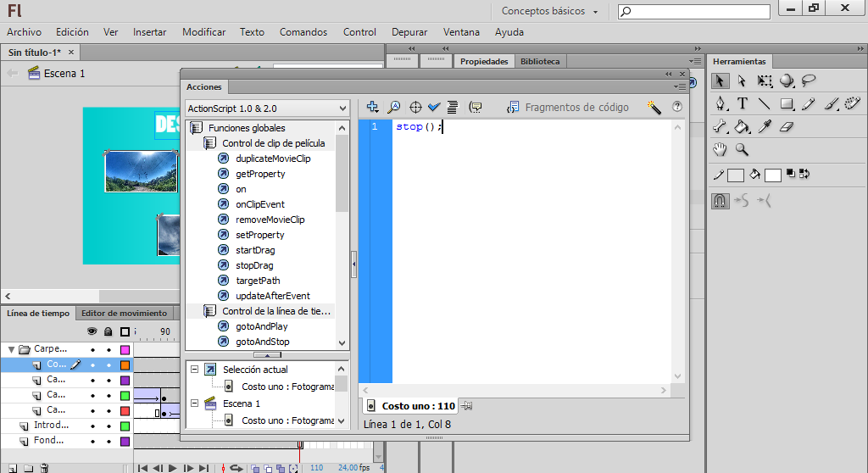Toggle visibility dot of Carpe... folder
The image size is (868, 473).
point(92,350)
